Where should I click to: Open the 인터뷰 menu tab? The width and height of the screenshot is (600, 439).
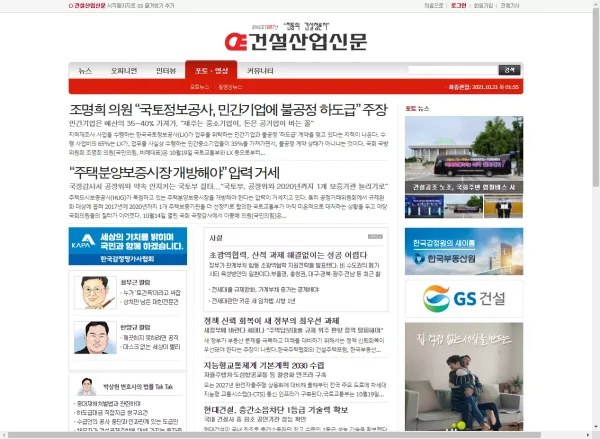[x=166, y=71]
